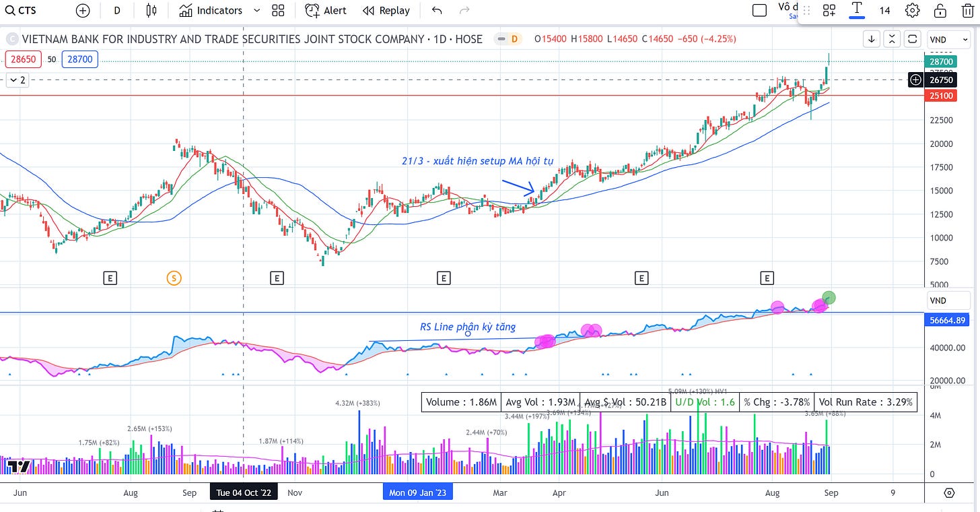Click the split S marker in orange circle

[174, 277]
